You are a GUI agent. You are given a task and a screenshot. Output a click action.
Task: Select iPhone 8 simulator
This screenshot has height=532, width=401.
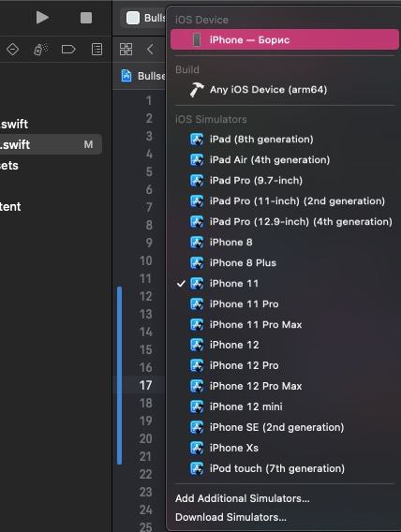coord(285,243)
